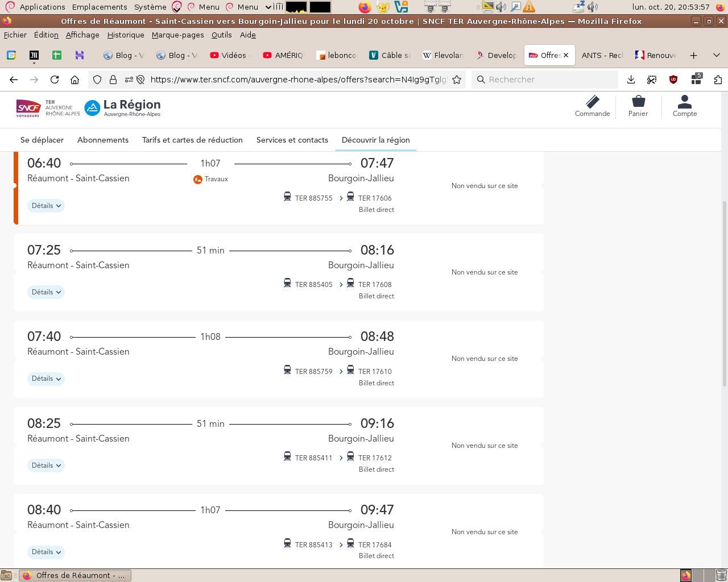Show all tabs with the chevron dropdown

tap(716, 55)
